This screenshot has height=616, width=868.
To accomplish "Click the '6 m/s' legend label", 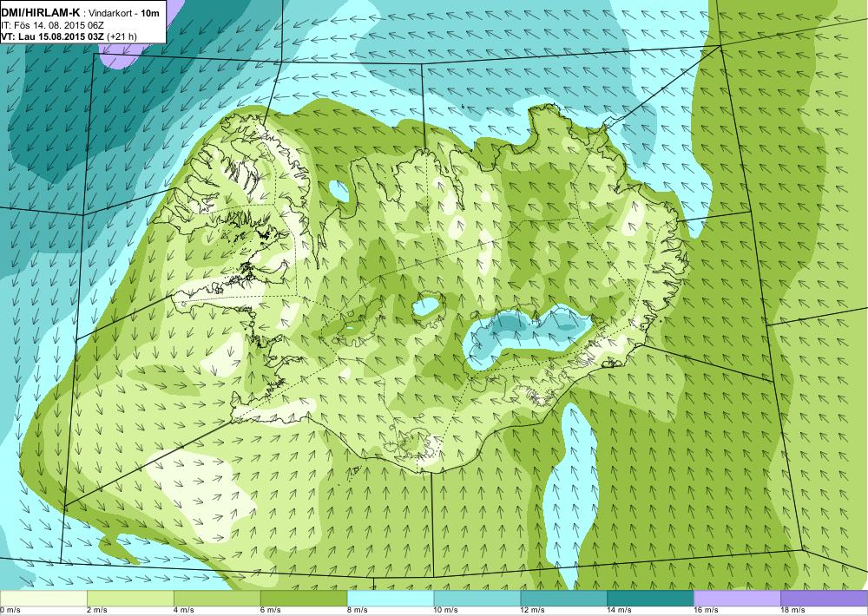I will [271, 611].
